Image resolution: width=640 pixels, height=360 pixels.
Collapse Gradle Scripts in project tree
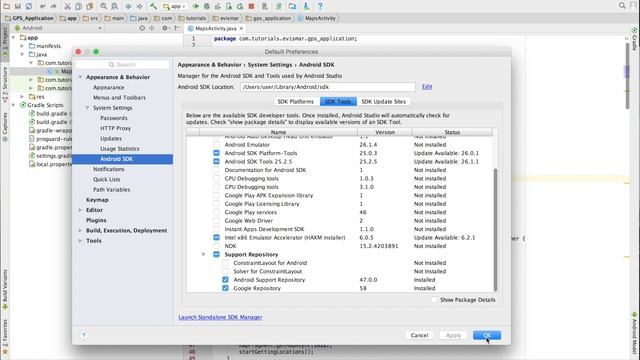(14, 105)
